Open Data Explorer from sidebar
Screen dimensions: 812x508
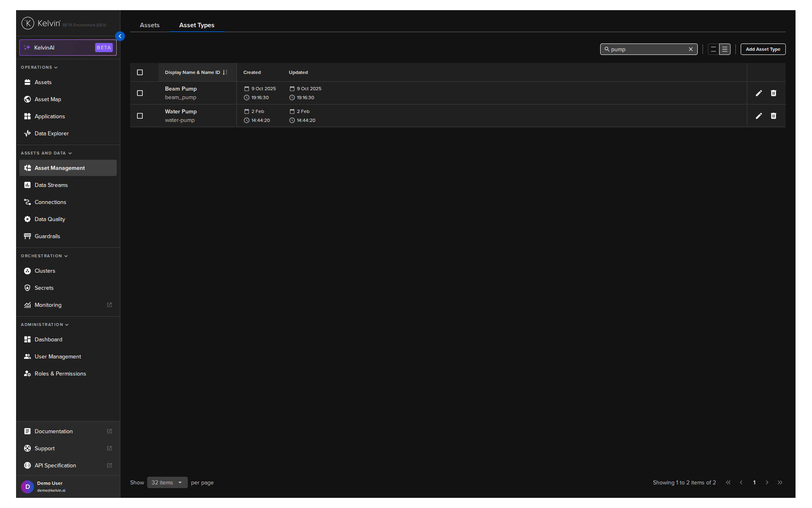(51, 133)
